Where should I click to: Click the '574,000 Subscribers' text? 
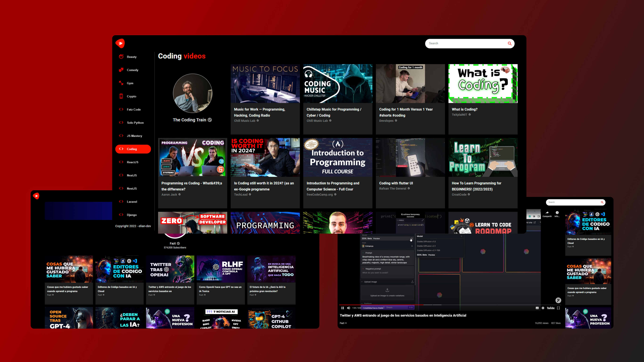175,248
